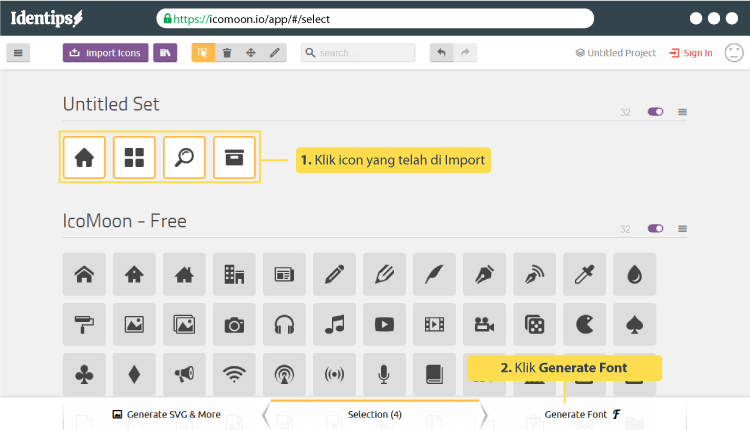Open the main hamburger menu

point(18,53)
